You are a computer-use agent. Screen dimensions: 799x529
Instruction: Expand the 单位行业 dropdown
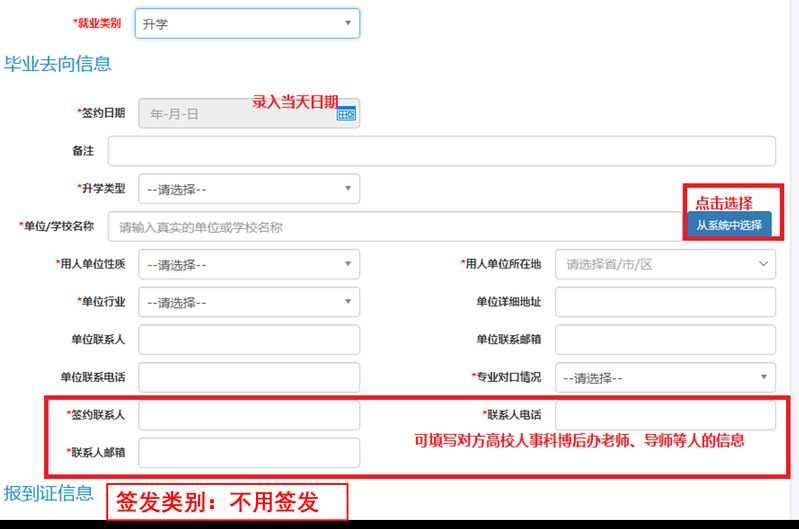pyautogui.click(x=248, y=302)
